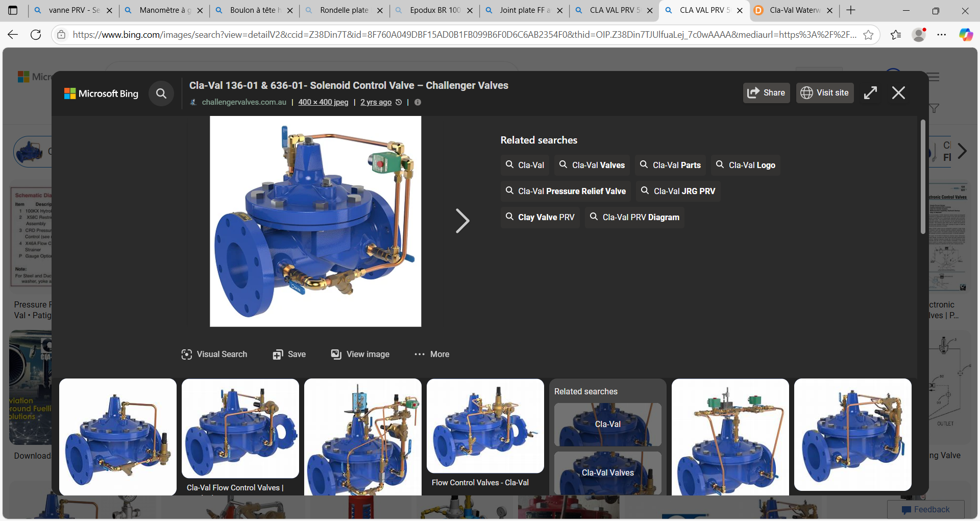980x521 pixels.
Task: Click the browser address bar
Action: click(464, 35)
